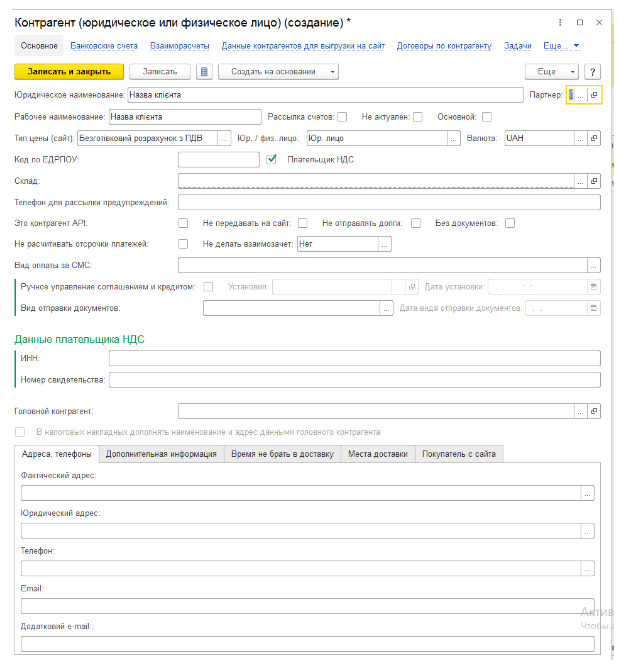Click the help question mark button
This screenshot has height=670, width=619.
click(592, 71)
